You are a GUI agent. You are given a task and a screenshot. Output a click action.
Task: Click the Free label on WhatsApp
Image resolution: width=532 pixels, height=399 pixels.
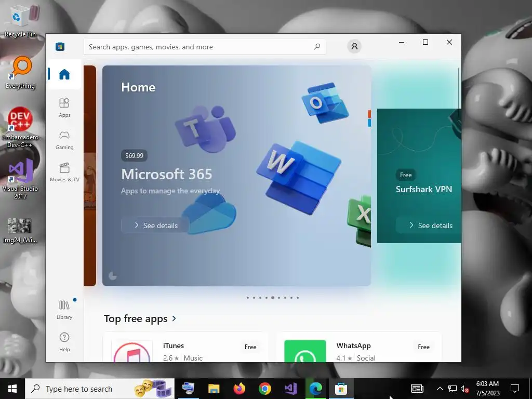pos(423,347)
